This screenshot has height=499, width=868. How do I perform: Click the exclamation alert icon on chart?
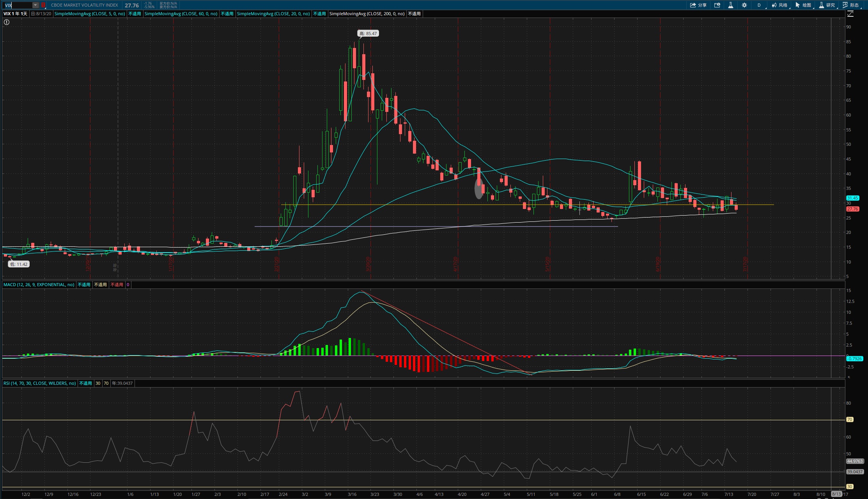(6, 22)
